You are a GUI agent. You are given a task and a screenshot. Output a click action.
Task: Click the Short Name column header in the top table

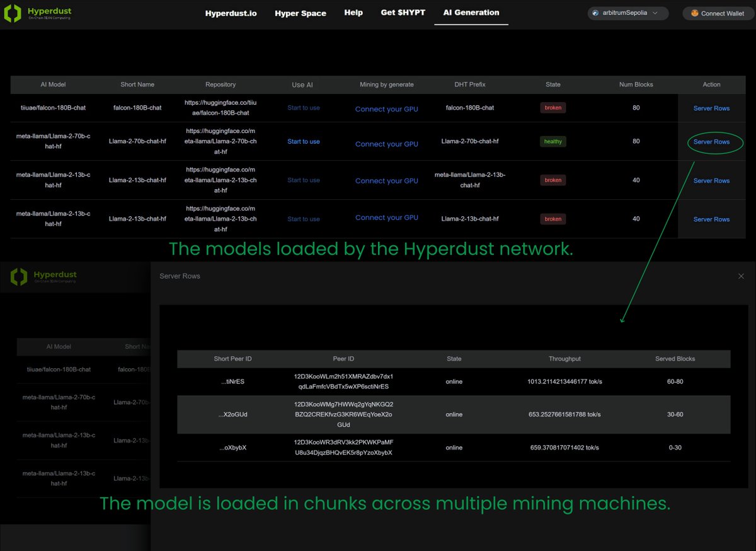(x=137, y=84)
